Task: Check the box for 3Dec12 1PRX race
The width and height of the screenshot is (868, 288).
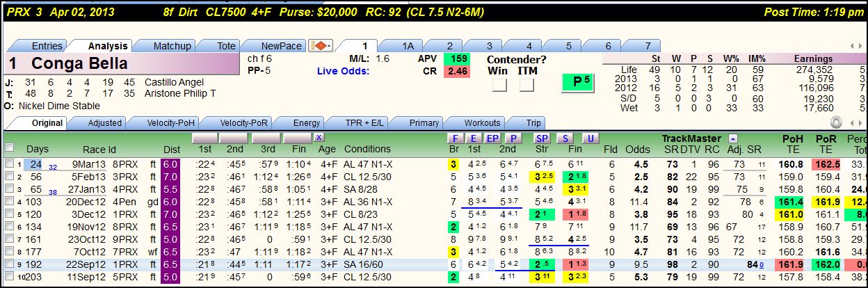Action: 9,214
